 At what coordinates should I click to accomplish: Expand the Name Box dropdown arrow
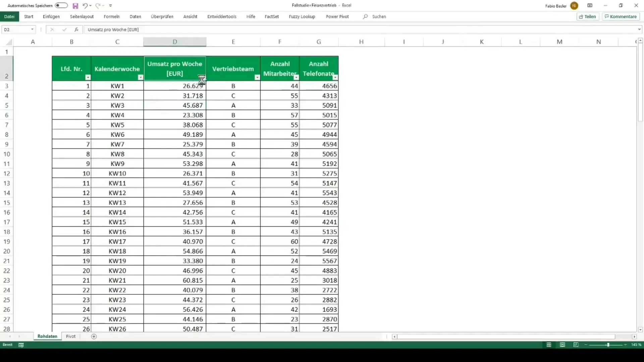point(32,29)
